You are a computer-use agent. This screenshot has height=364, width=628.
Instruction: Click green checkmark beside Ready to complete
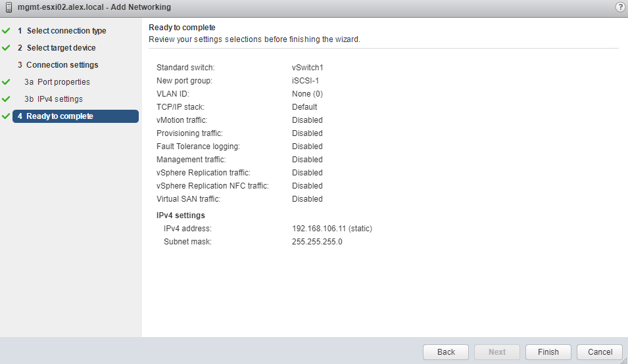7,116
